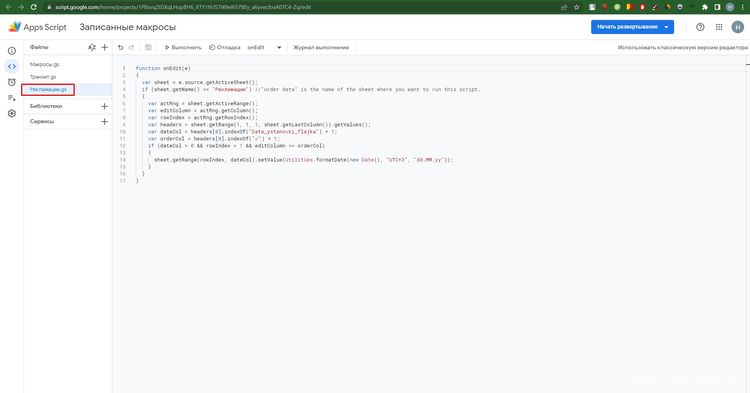The width and height of the screenshot is (750, 393).
Task: Click the Apps Script logo
Action: click(x=38, y=27)
